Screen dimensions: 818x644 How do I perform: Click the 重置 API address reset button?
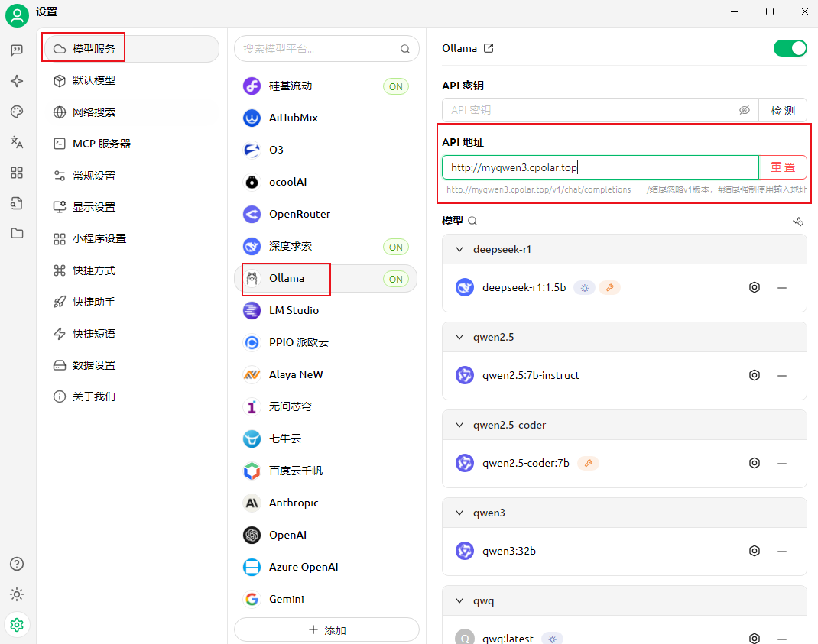[783, 167]
